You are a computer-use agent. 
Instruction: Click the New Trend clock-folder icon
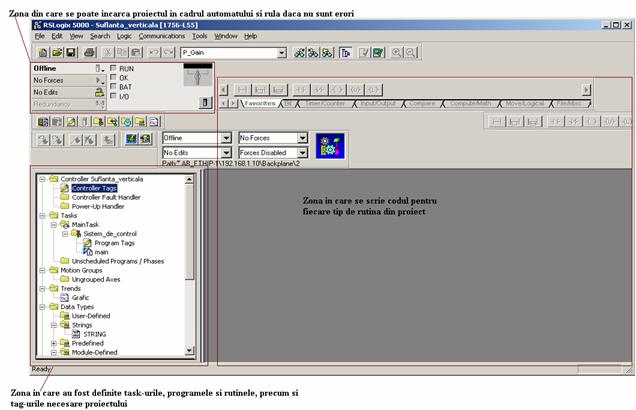pos(127,122)
